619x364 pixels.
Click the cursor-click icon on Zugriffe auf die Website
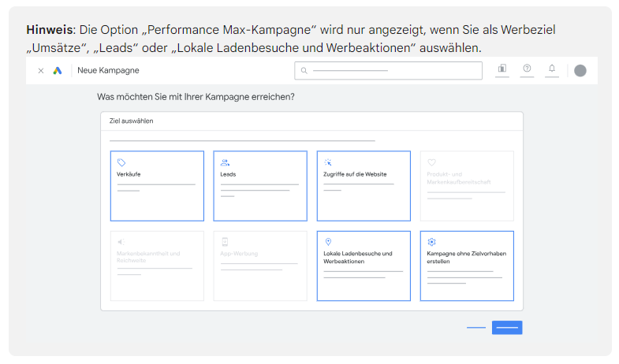point(328,162)
